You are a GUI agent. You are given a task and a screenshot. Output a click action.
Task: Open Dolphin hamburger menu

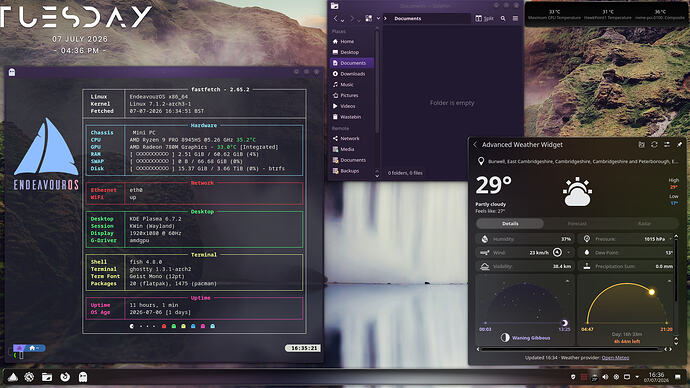[x=515, y=18]
